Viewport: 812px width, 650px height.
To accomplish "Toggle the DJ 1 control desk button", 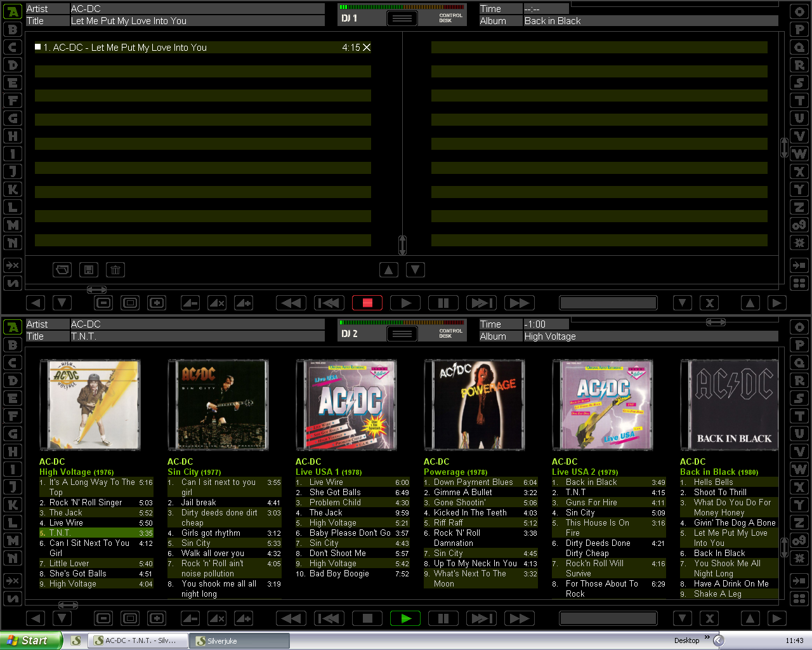I will [402, 18].
